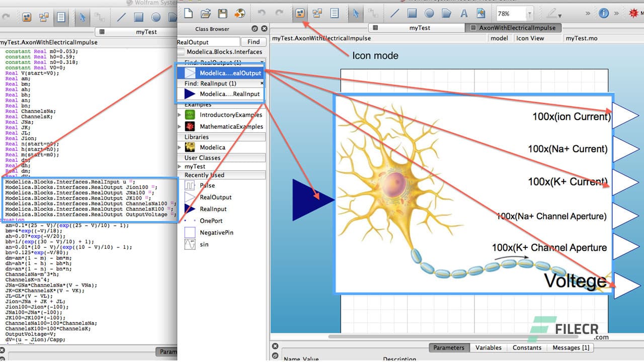Click the Find button
644x362 pixels.
(x=254, y=41)
